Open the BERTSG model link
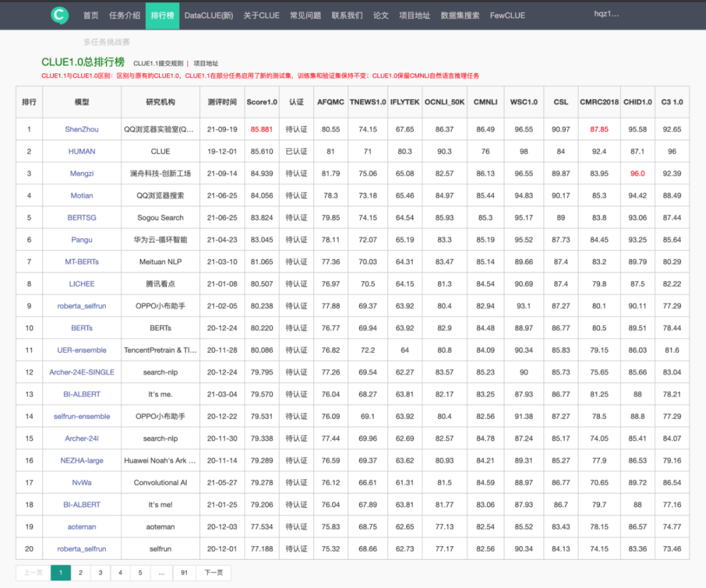The height and width of the screenshot is (588, 706). [82, 218]
